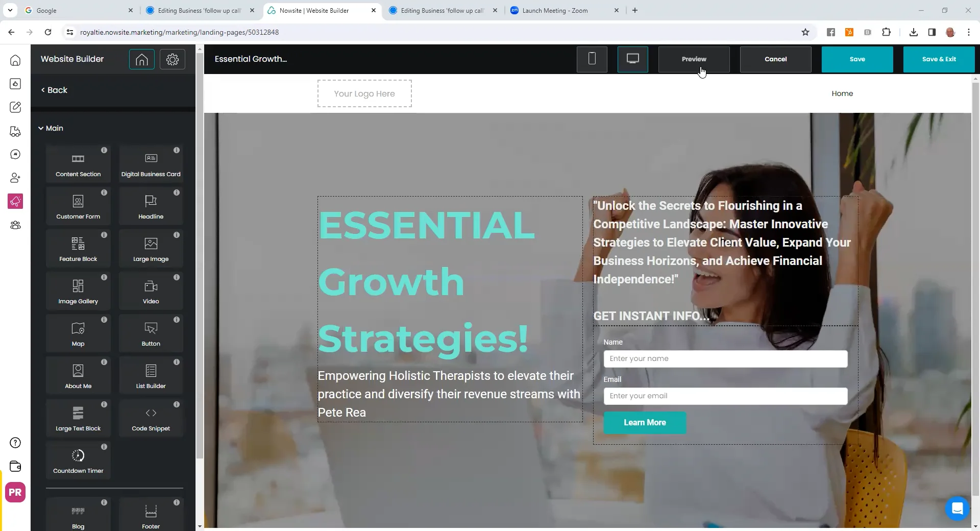
Task: Switch to Launch Meeting - Zoom tab
Action: tap(555, 10)
